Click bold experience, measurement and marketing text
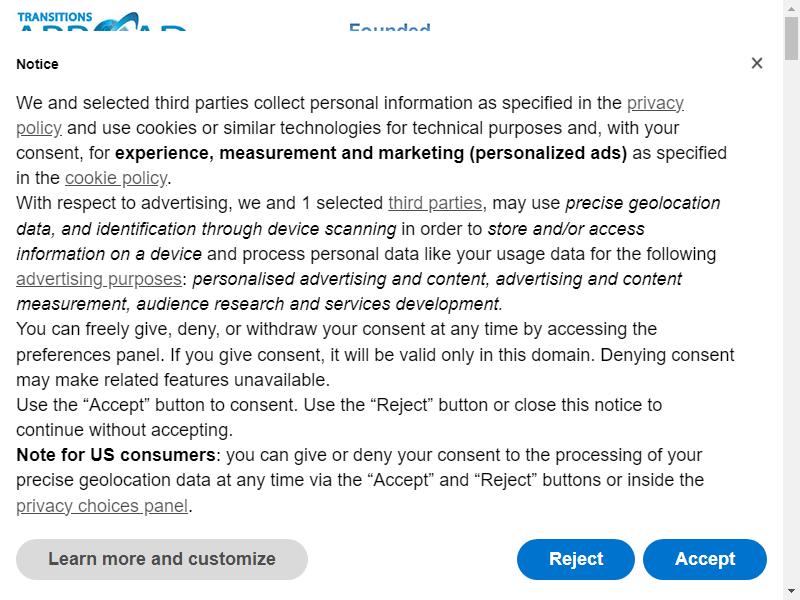800x600 pixels. [371, 153]
